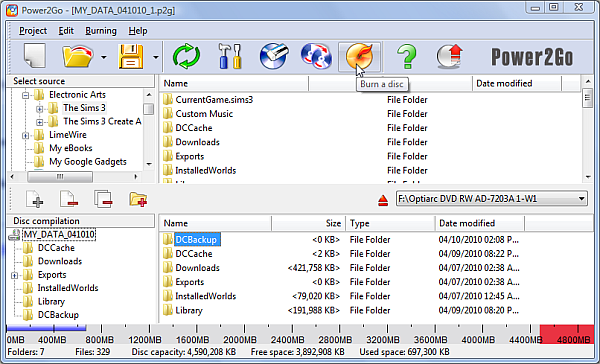The image size is (600, 364).
Task: Select Custom Music folder in source list
Action: 204,114
